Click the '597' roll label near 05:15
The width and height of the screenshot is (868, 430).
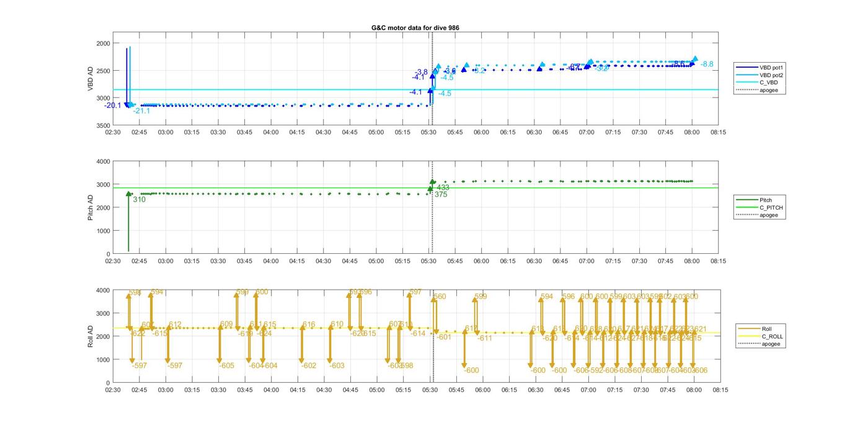415,292
